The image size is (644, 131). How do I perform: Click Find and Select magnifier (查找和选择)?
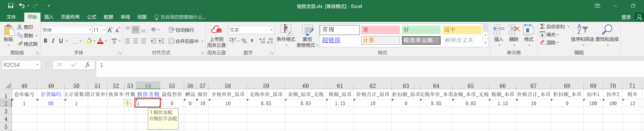[607, 35]
